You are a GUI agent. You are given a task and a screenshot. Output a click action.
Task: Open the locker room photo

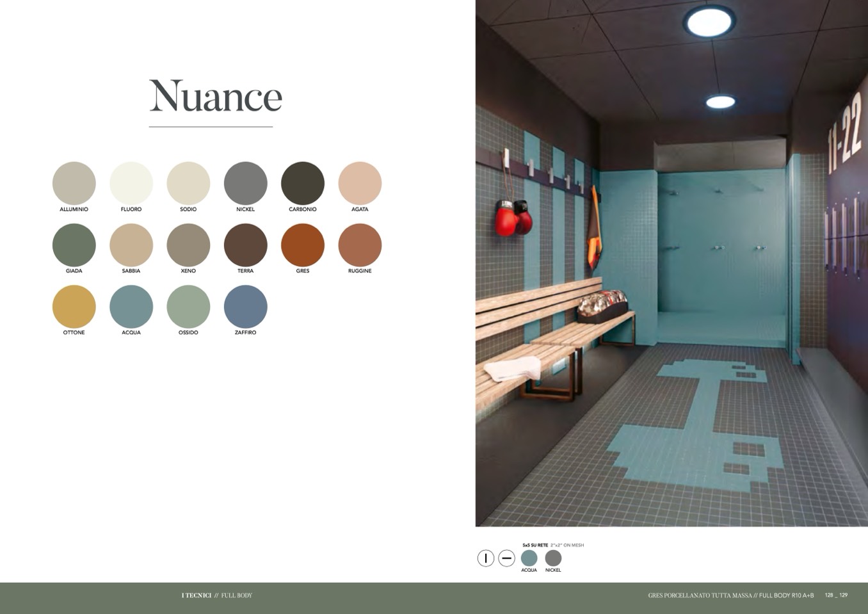point(671,263)
